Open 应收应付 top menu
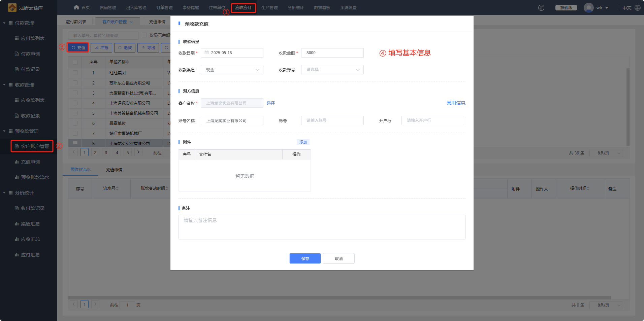644x321 pixels. [243, 8]
